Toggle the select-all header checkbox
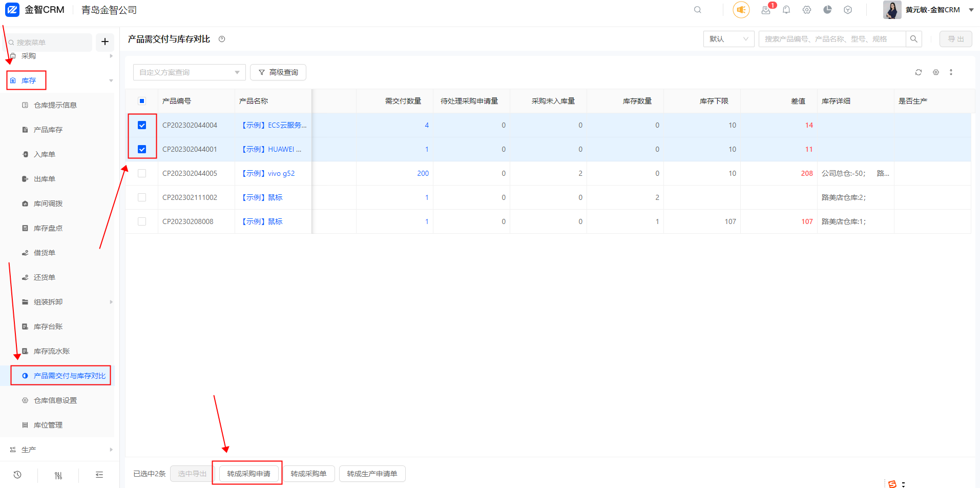The image size is (980, 488). coord(142,101)
